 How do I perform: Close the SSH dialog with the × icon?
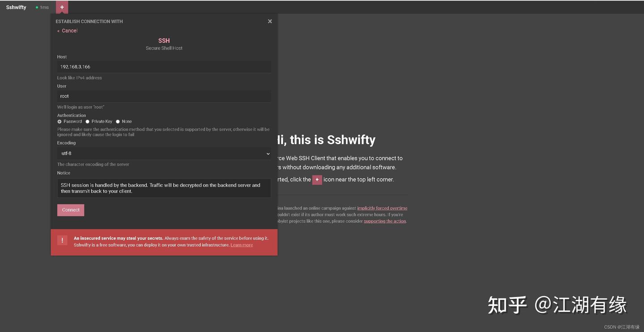coord(270,21)
